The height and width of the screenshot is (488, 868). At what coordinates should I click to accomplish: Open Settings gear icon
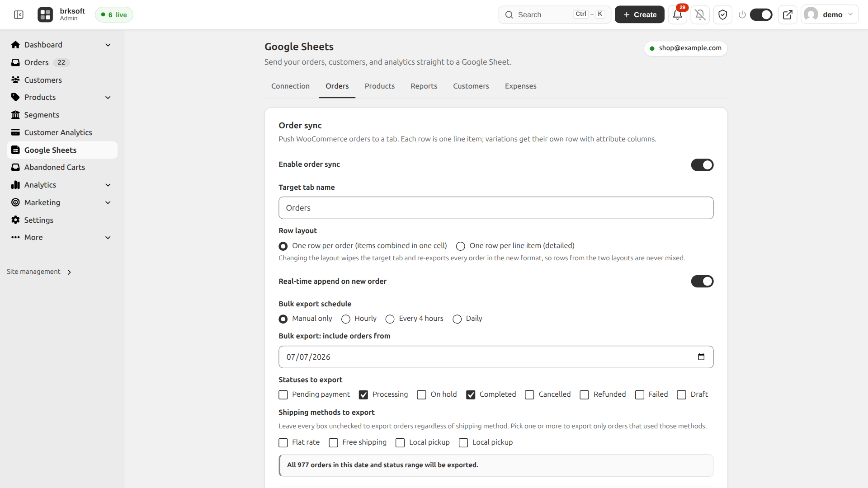[15, 220]
